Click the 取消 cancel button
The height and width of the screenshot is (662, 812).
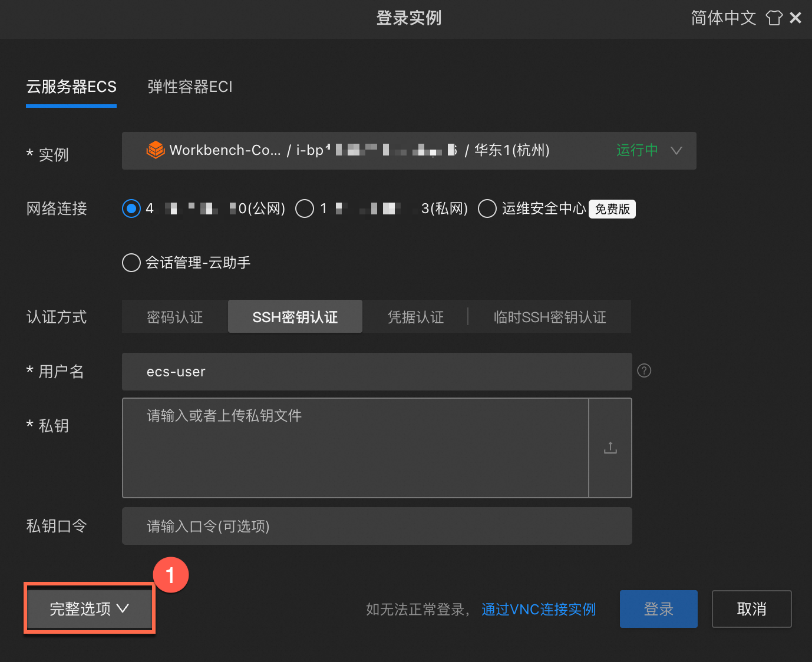(x=752, y=609)
